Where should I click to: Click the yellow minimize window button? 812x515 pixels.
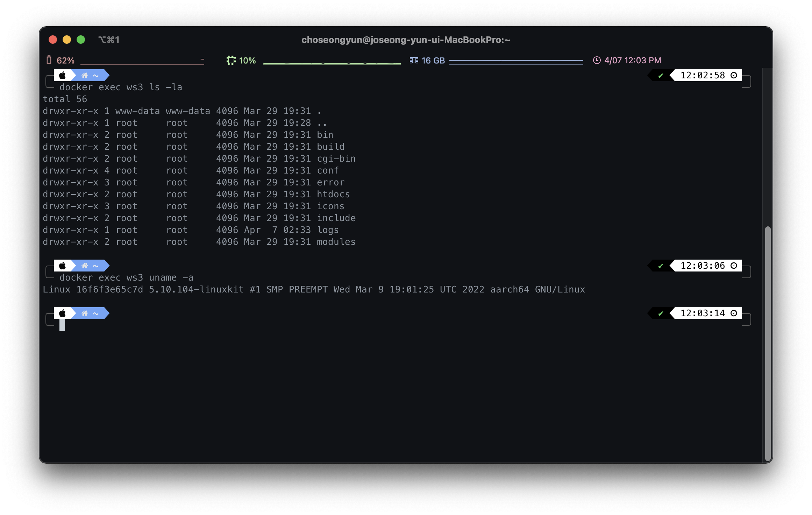pos(67,40)
